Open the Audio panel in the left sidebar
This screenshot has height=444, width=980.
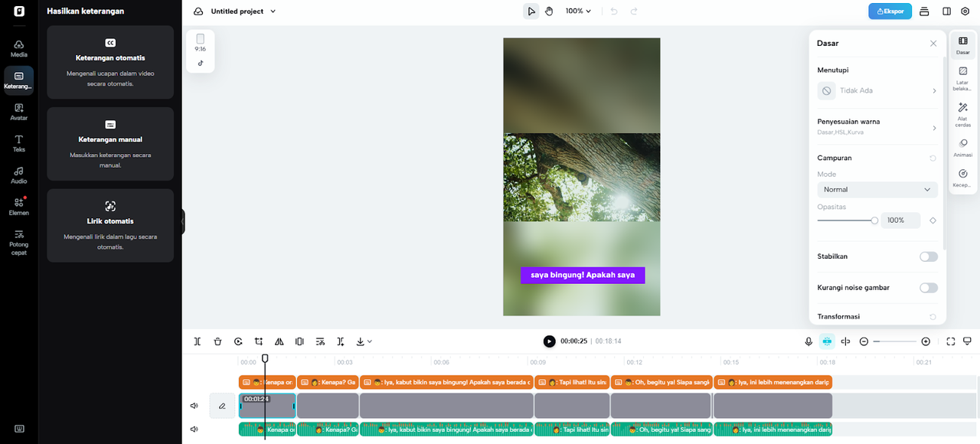pyautogui.click(x=18, y=175)
